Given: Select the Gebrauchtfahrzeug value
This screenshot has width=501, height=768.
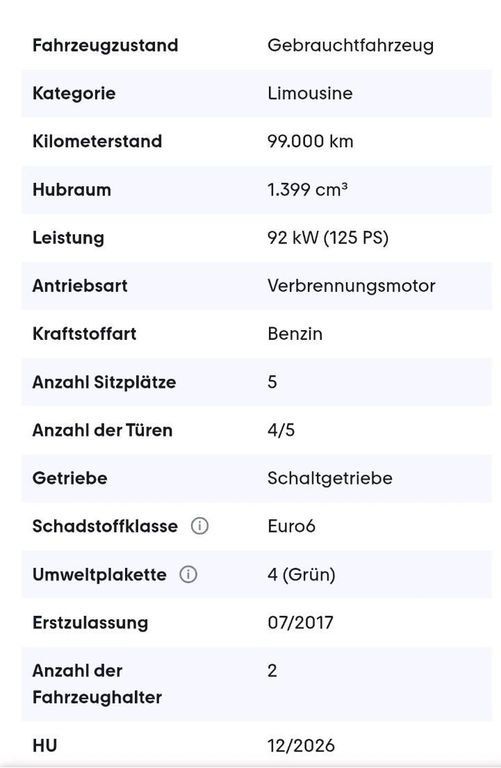Looking at the screenshot, I should [351, 45].
